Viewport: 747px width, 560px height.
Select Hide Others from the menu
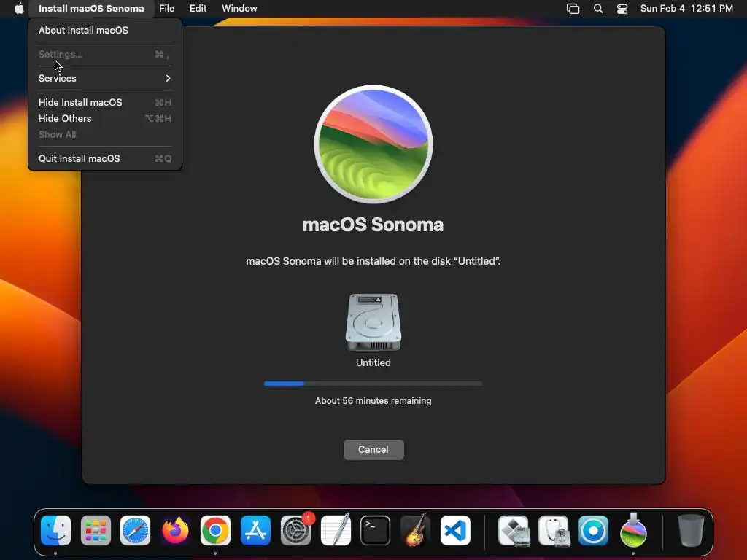(x=105, y=119)
